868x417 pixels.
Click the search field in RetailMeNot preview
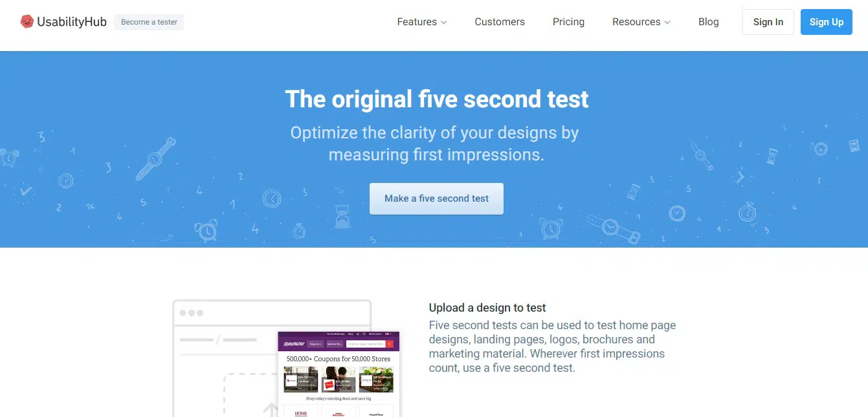pos(365,344)
